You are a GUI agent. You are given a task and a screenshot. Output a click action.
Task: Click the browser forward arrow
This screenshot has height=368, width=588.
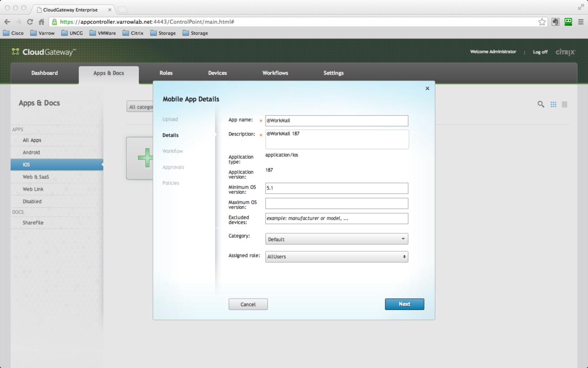tap(18, 22)
